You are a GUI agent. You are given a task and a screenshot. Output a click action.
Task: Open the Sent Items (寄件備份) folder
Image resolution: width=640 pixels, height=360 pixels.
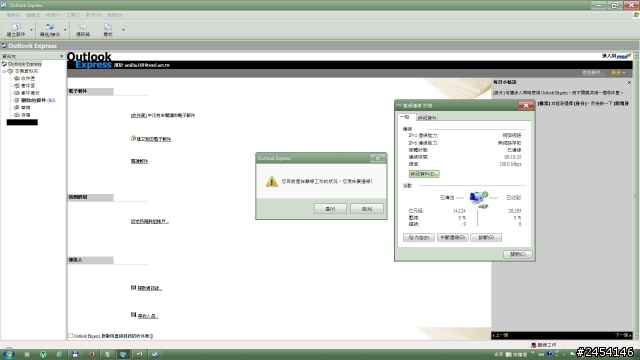click(30, 93)
